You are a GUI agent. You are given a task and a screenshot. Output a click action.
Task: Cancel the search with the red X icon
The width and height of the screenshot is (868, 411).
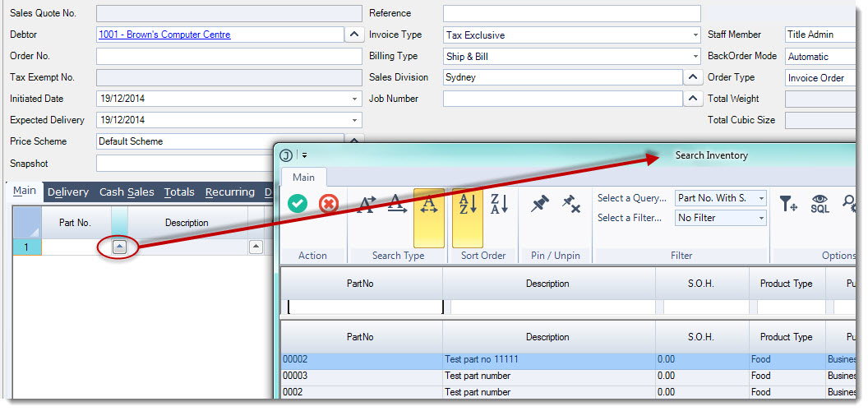click(329, 204)
